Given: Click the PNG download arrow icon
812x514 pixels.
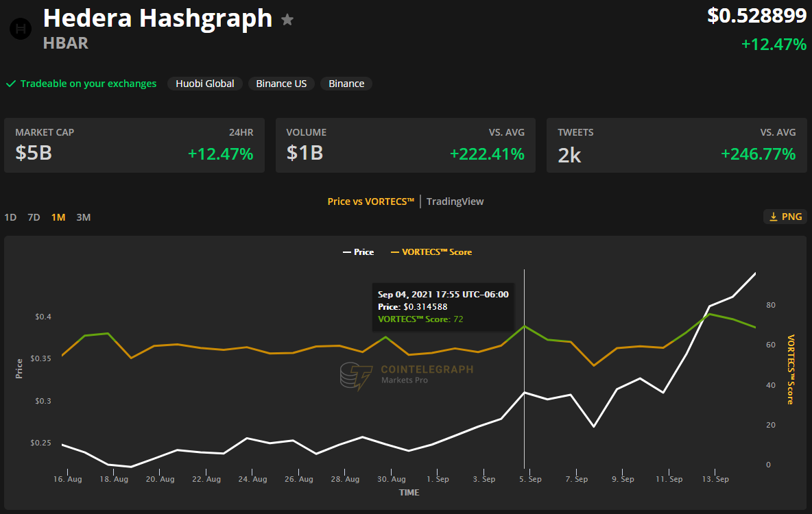Looking at the screenshot, I should (x=773, y=217).
